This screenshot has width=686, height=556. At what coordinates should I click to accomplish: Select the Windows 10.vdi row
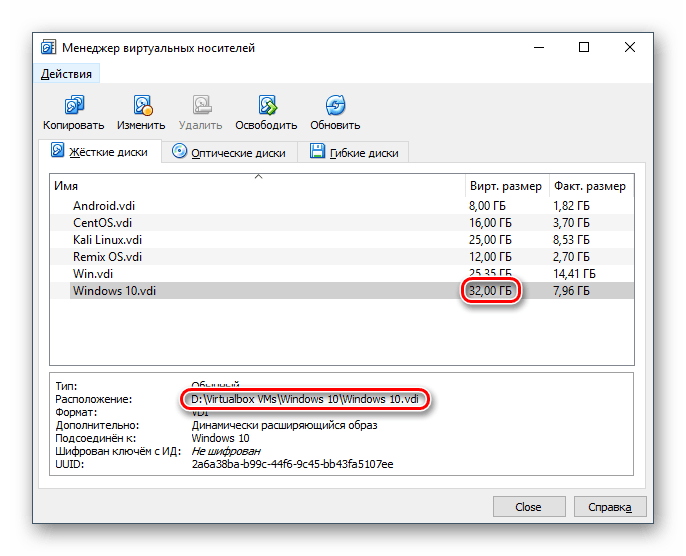[x=342, y=291]
